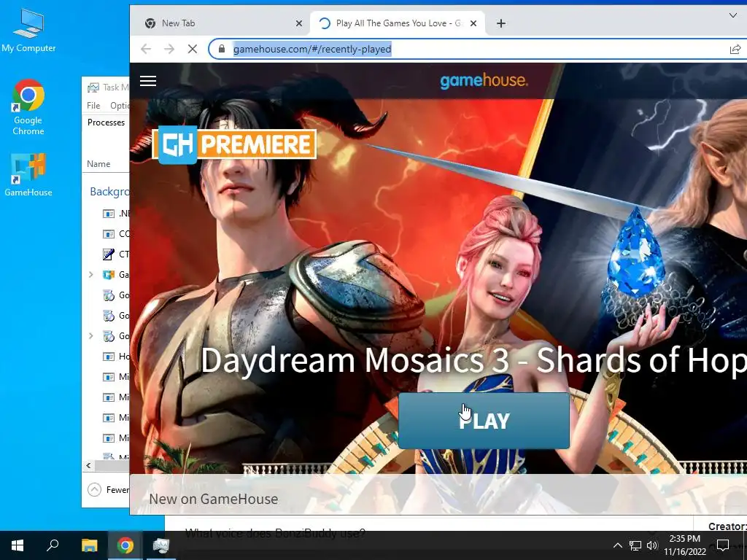Click the GH Premiere badge

coord(234,144)
